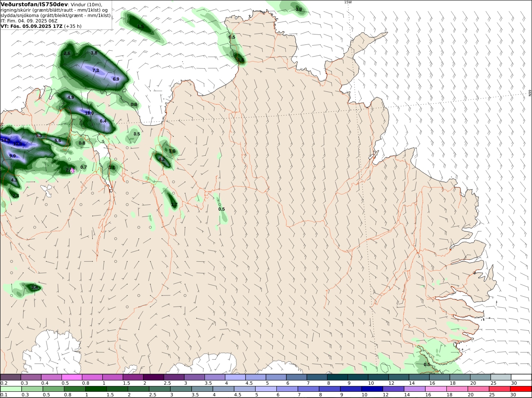Click the 6.4 precipitation value on the map
Image resolution: width=532 pixels, height=398 pixels.
pyautogui.click(x=103, y=121)
